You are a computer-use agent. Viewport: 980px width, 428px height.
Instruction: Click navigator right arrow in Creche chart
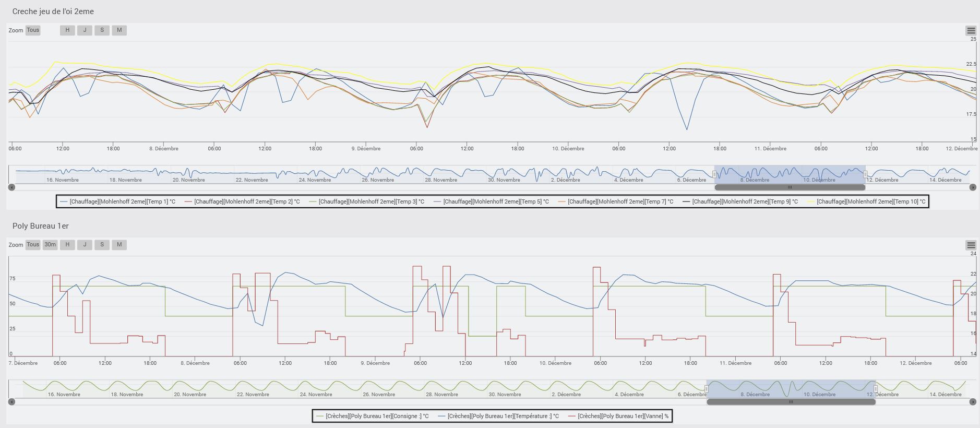973,187
